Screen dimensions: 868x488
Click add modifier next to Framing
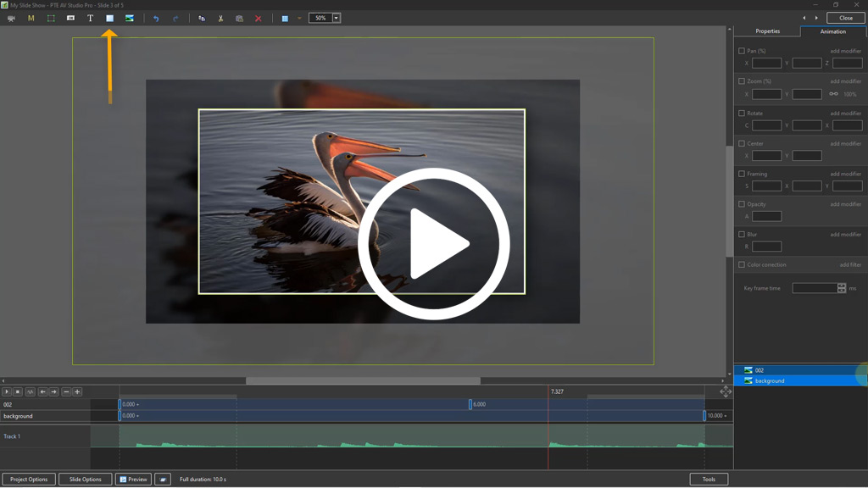point(845,174)
